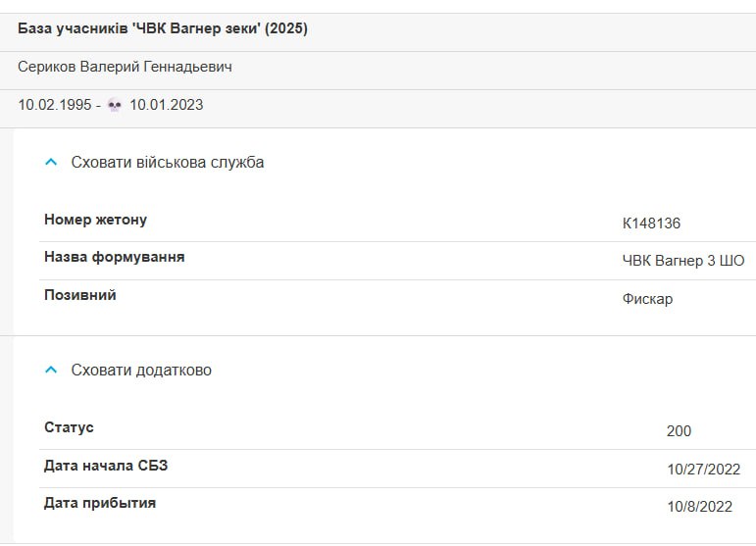Viewport: 756px width, 546px height.
Task: Click the 'Назва формування' label
Action: 115,257
